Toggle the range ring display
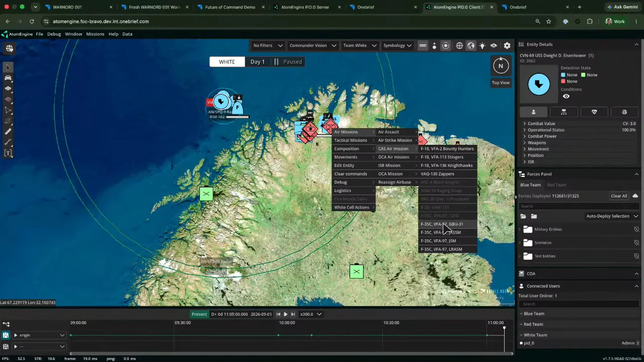The image size is (644, 362). tap(446, 45)
